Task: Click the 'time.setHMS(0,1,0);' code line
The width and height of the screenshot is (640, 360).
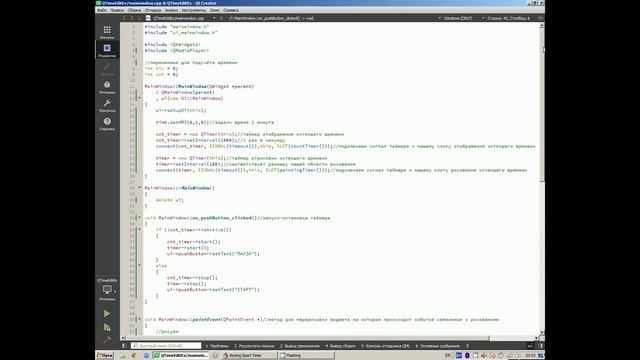Action: click(x=181, y=122)
